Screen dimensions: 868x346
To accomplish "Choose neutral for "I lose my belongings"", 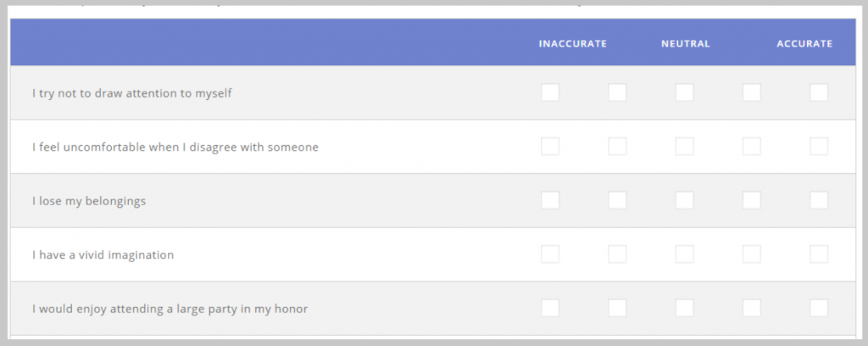I will pos(684,200).
